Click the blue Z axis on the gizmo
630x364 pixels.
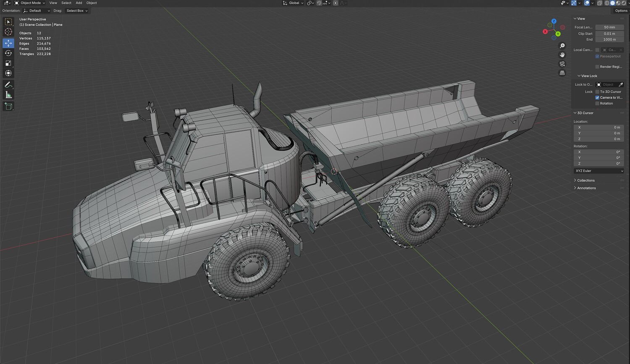click(x=554, y=21)
